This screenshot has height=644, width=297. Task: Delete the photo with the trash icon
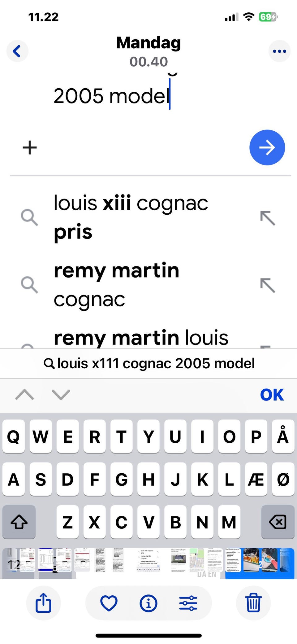(x=253, y=603)
